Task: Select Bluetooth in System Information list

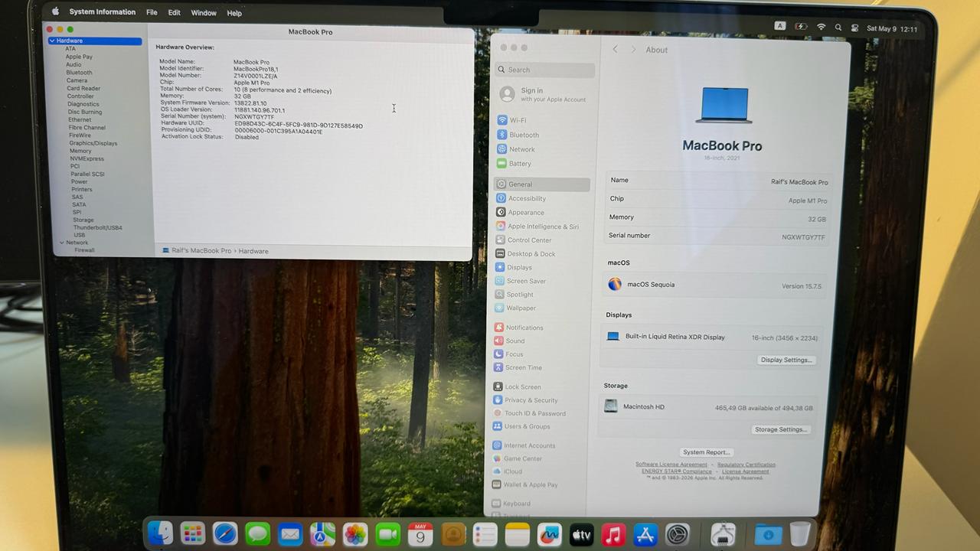Action: tap(79, 73)
